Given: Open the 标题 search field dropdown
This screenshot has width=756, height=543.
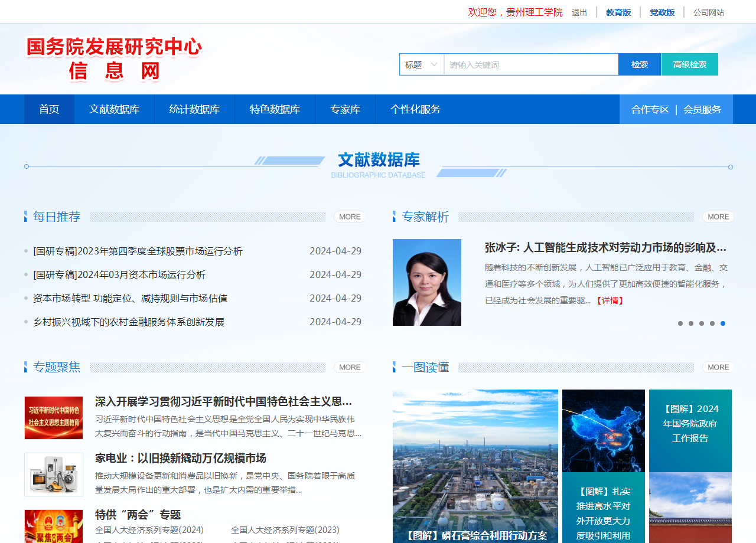Looking at the screenshot, I should pyautogui.click(x=422, y=64).
